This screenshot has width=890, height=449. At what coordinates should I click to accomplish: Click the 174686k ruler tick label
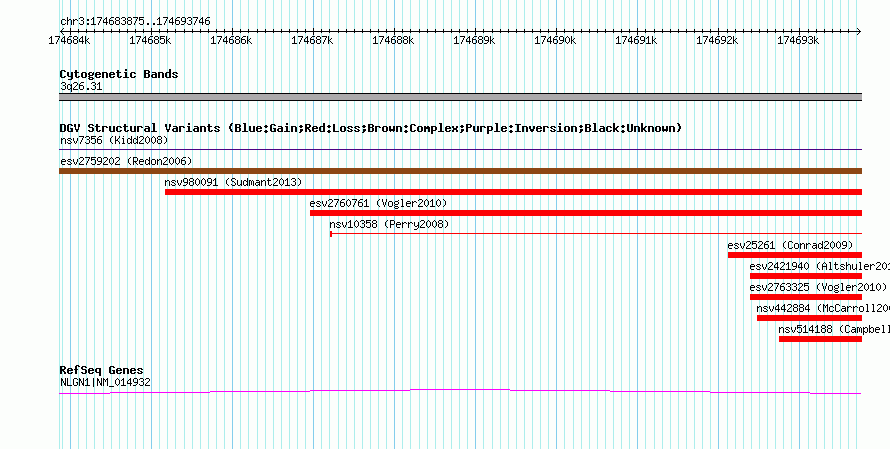point(231,40)
